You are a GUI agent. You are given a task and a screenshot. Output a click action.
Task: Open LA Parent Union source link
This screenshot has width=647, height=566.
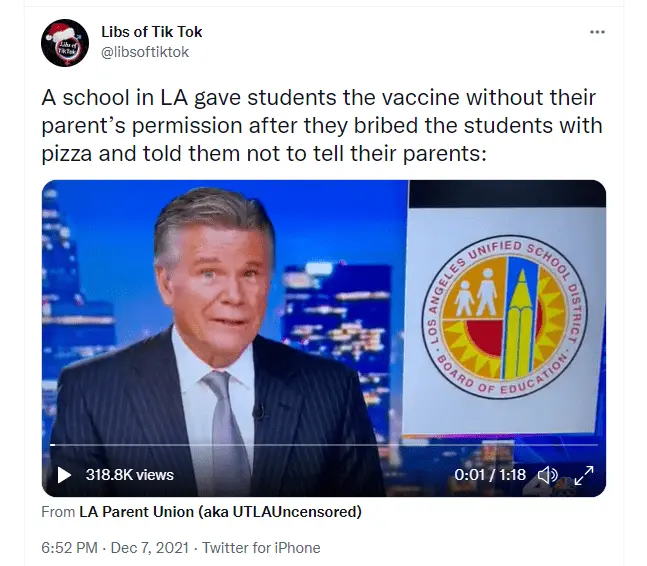(x=220, y=512)
